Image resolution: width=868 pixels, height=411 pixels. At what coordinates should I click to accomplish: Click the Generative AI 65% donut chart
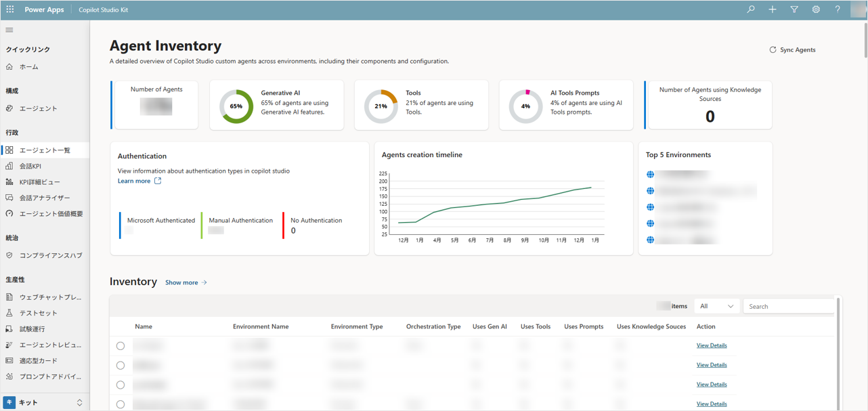pos(236,106)
